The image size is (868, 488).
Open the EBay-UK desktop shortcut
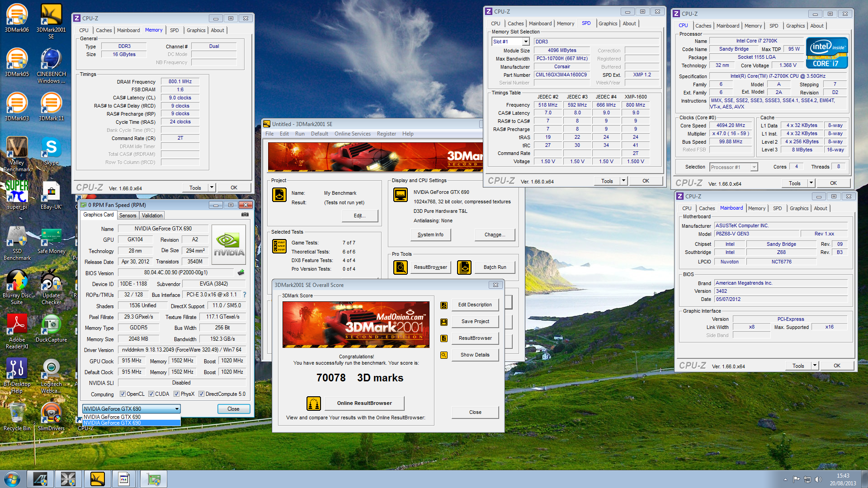tap(51, 195)
